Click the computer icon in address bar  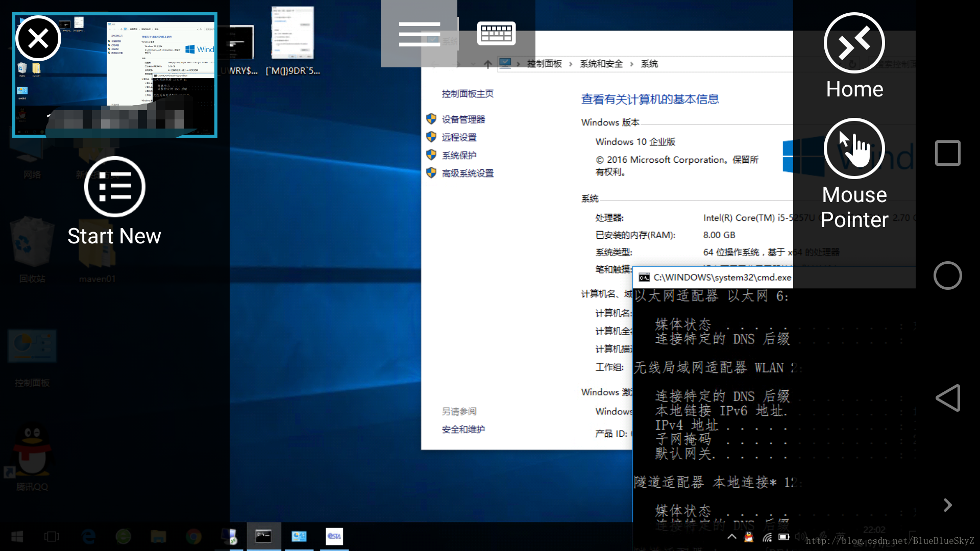coord(505,63)
